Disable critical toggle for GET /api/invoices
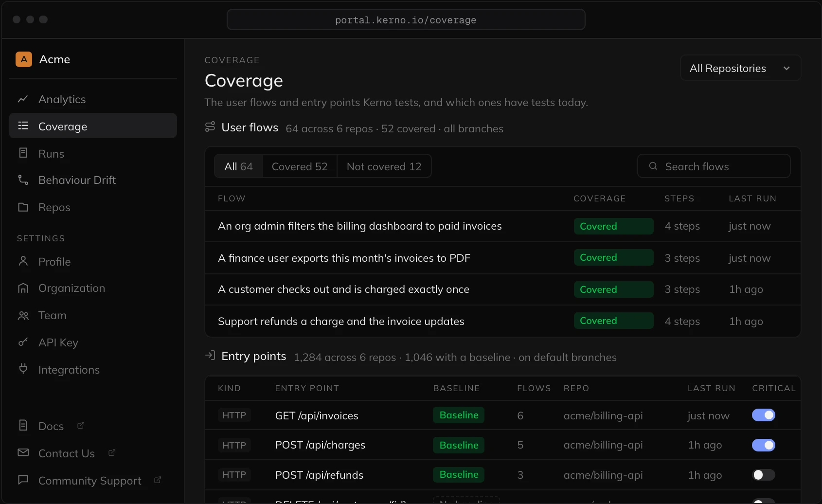Image resolution: width=822 pixels, height=504 pixels. 764,415
